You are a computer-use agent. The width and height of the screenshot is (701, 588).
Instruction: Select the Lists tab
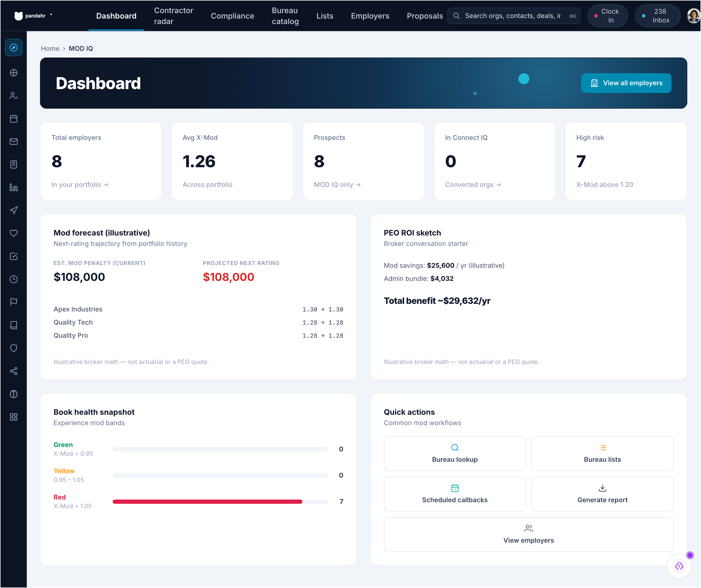pyautogui.click(x=325, y=16)
